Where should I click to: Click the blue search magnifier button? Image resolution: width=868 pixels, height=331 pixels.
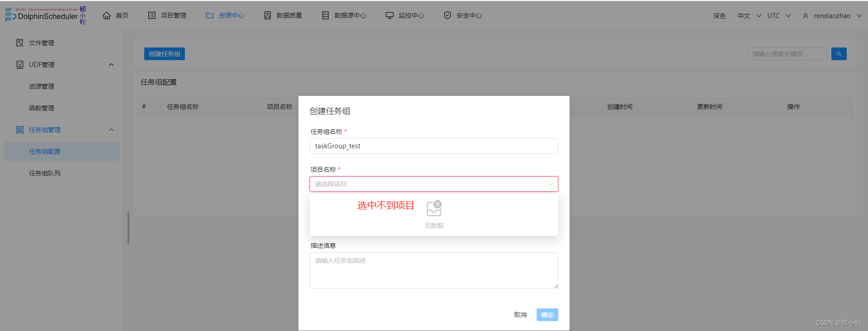(839, 54)
